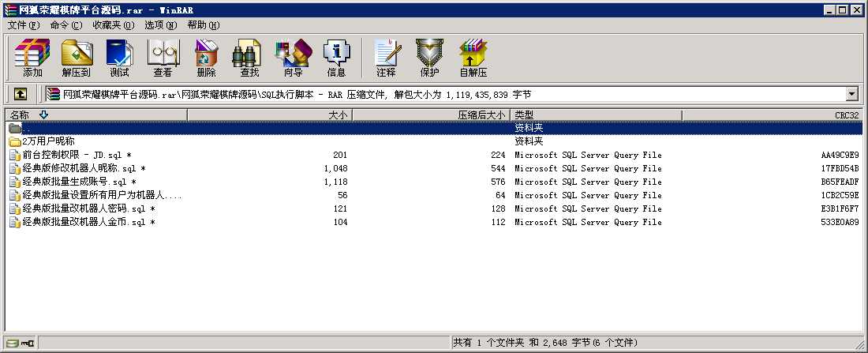Screen dimensions: 868x353
Task: Open the 选项(N) menu
Action: [x=160, y=25]
